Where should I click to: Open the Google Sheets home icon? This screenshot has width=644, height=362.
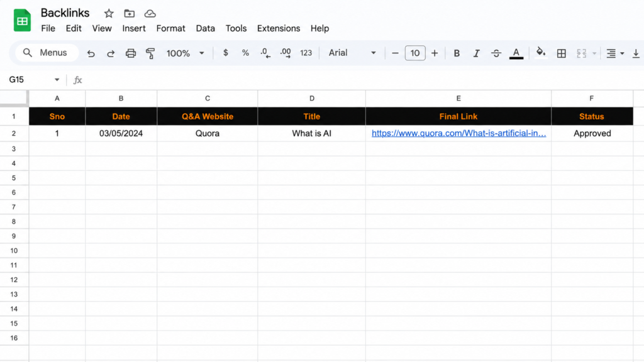point(22,20)
